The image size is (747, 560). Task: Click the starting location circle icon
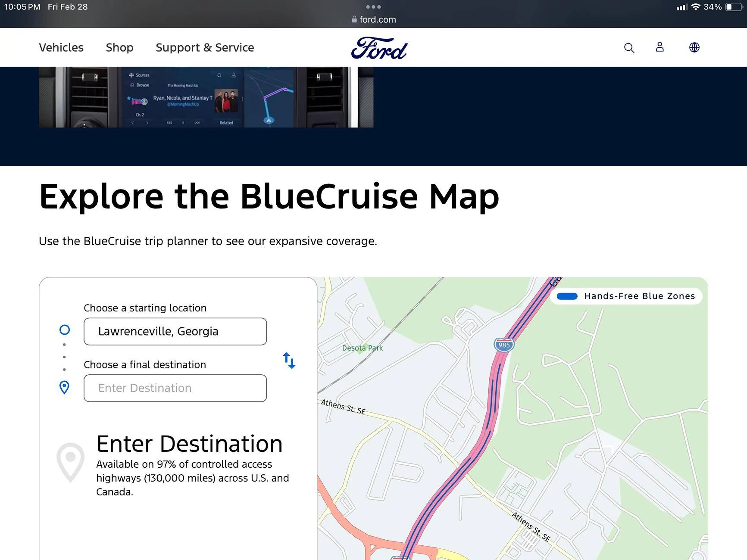[65, 330]
